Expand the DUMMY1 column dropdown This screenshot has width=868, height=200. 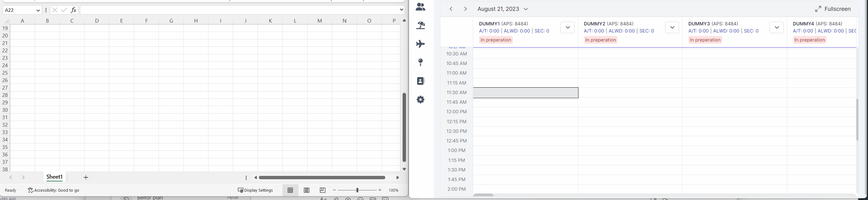[x=567, y=28]
